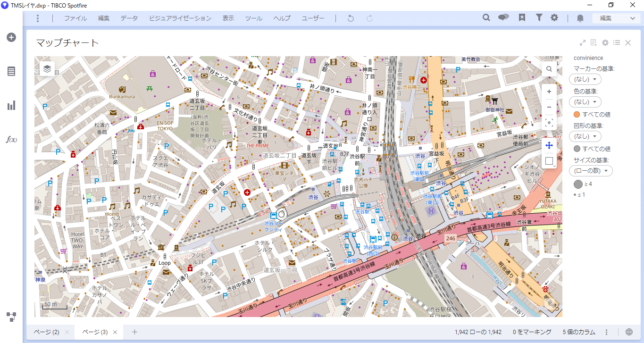
Task: Open the 図形の基準 dropdown
Action: click(x=585, y=136)
